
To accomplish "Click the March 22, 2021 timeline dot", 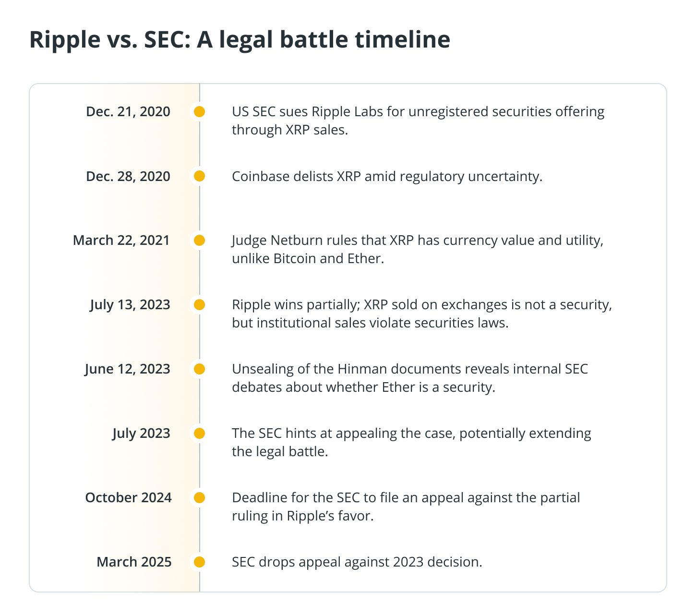I will coord(199,240).
